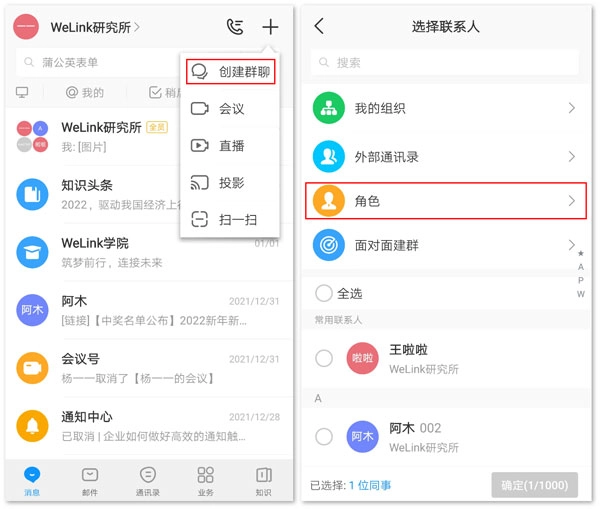Tap the 1 位同事 selected link

(370, 485)
